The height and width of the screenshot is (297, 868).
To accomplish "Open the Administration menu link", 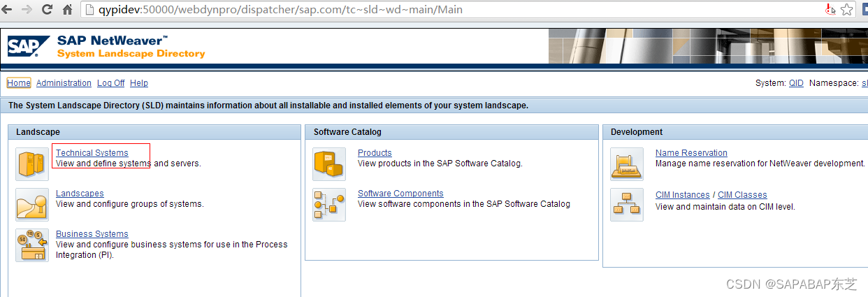I will (x=64, y=83).
